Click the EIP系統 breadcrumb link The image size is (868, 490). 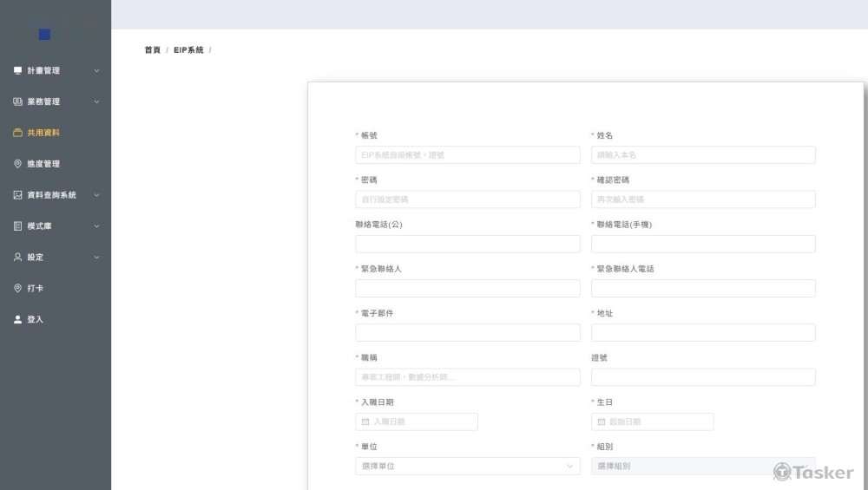[x=188, y=50]
